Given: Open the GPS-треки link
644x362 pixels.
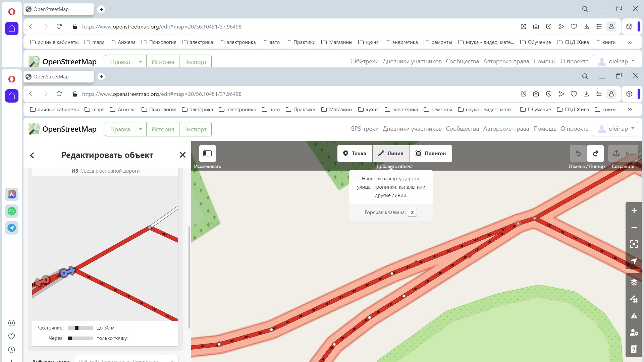Looking at the screenshot, I should [x=364, y=129].
